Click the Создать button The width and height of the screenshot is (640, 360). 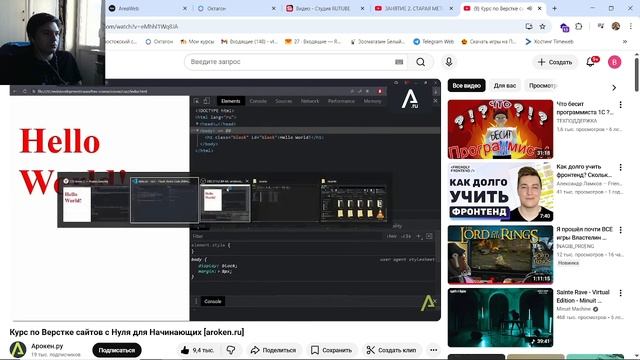(x=555, y=62)
